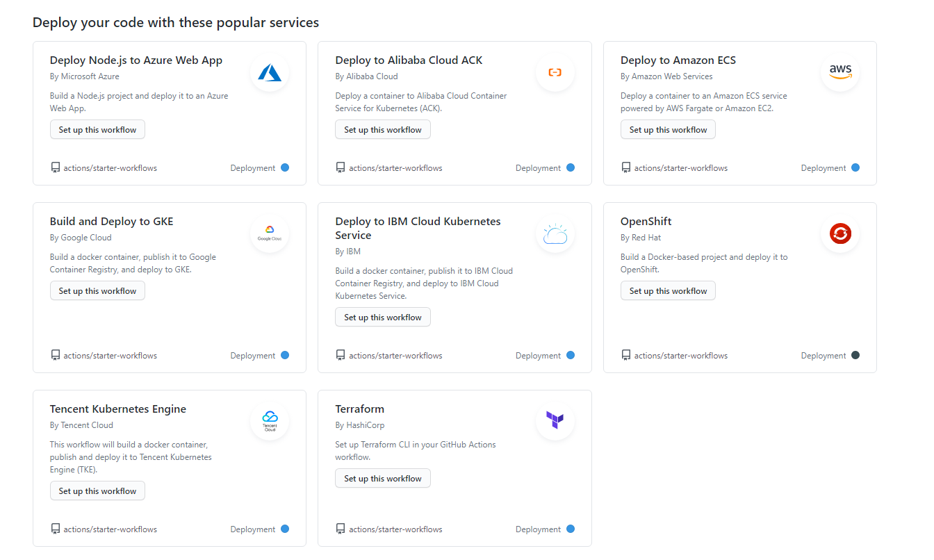Screen dimensions: 934x560
Task: Click blue Deployment dot in Tencent card
Action: pos(285,529)
